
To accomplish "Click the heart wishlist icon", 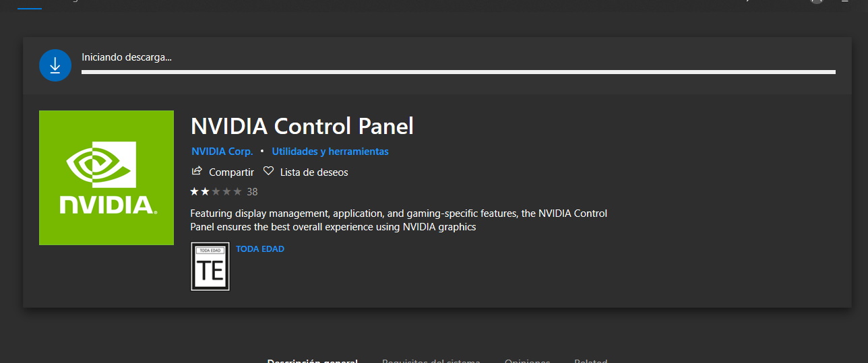I will [x=268, y=171].
